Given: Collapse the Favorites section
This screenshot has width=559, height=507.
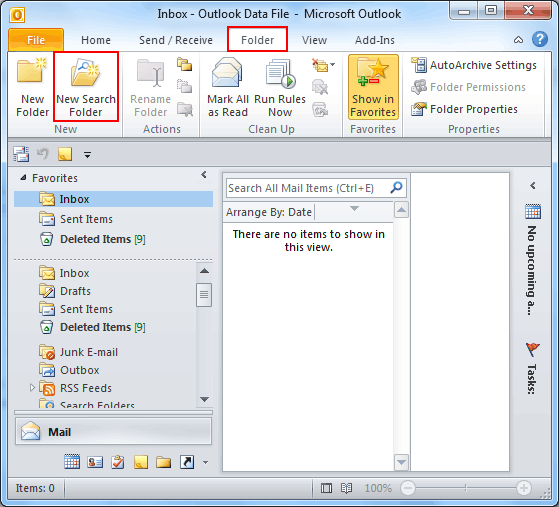Looking at the screenshot, I should (24, 177).
